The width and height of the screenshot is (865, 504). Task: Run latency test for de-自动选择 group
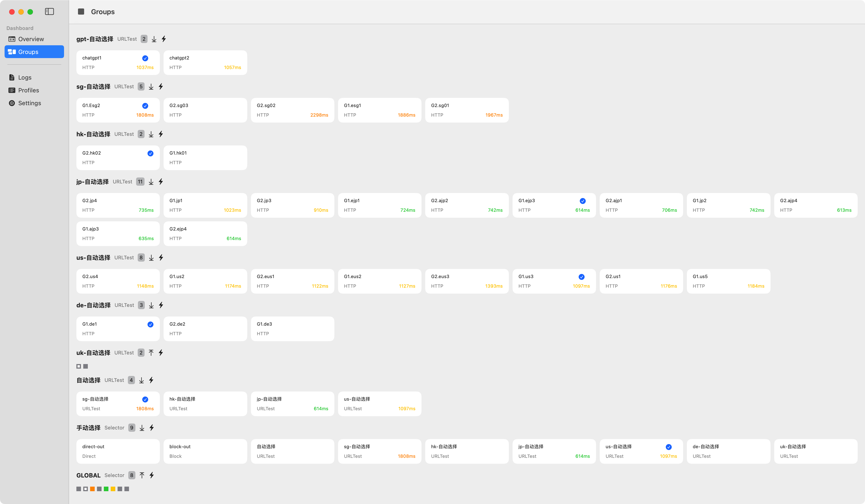click(161, 305)
